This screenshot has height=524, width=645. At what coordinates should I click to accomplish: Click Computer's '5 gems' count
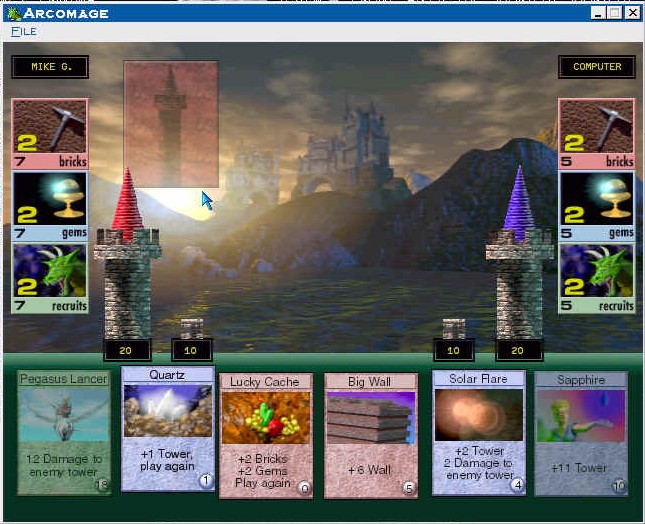pos(597,233)
